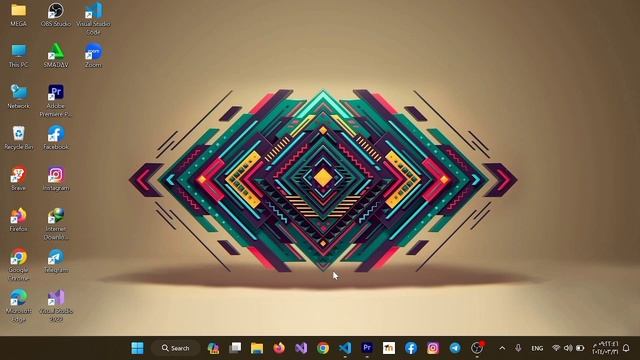Open Telegram from the taskbar
The image size is (640, 360).
click(x=455, y=348)
